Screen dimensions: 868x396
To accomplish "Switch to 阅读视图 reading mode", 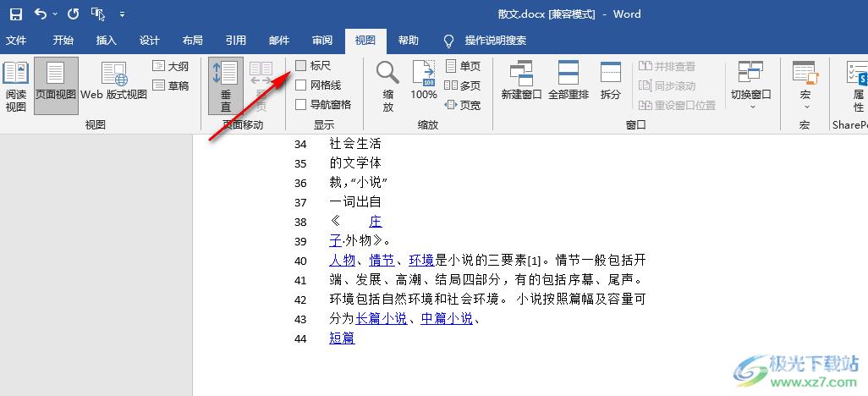I will click(16, 85).
